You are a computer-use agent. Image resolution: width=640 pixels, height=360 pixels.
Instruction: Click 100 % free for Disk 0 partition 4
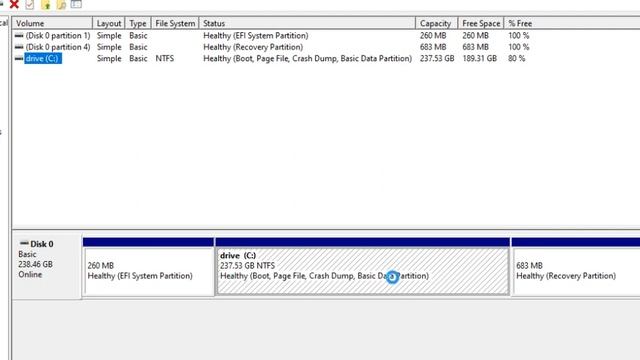(519, 47)
